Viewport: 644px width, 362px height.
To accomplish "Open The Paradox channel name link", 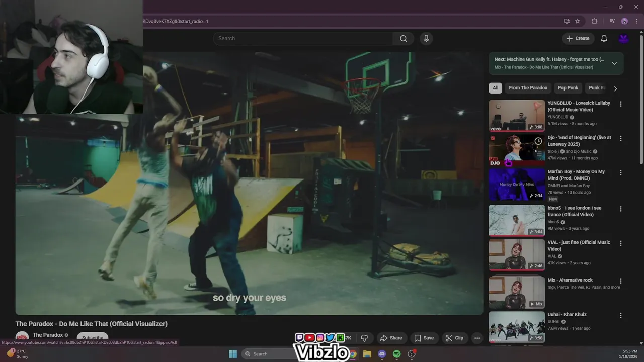I will click(48, 335).
